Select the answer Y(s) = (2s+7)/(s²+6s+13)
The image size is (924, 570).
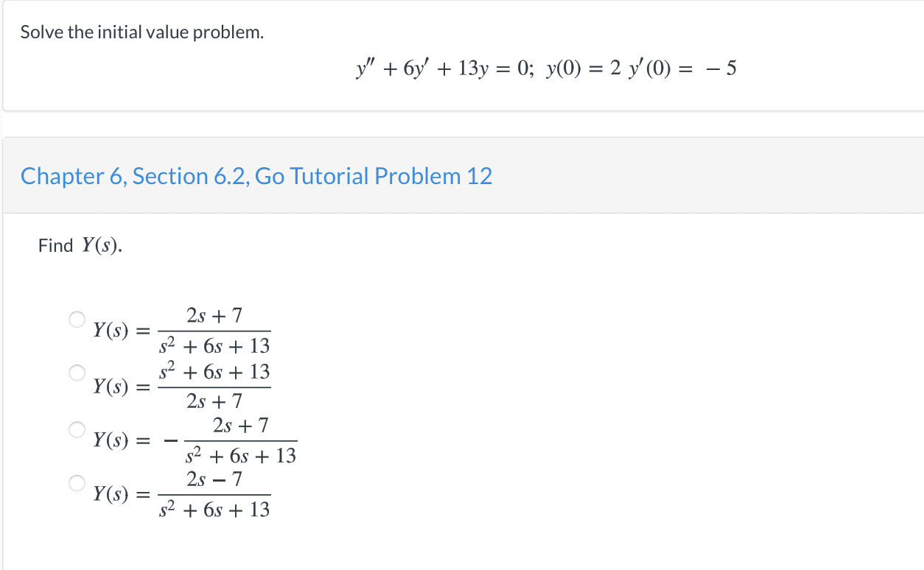click(x=76, y=319)
